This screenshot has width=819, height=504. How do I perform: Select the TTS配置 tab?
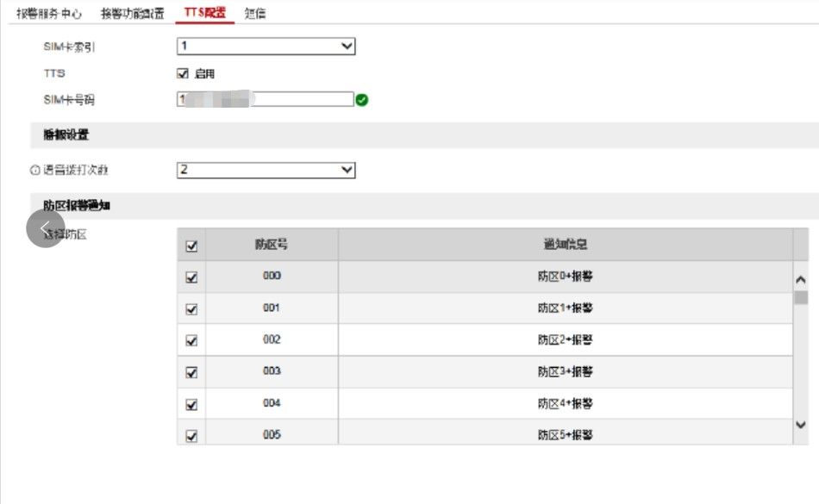205,13
